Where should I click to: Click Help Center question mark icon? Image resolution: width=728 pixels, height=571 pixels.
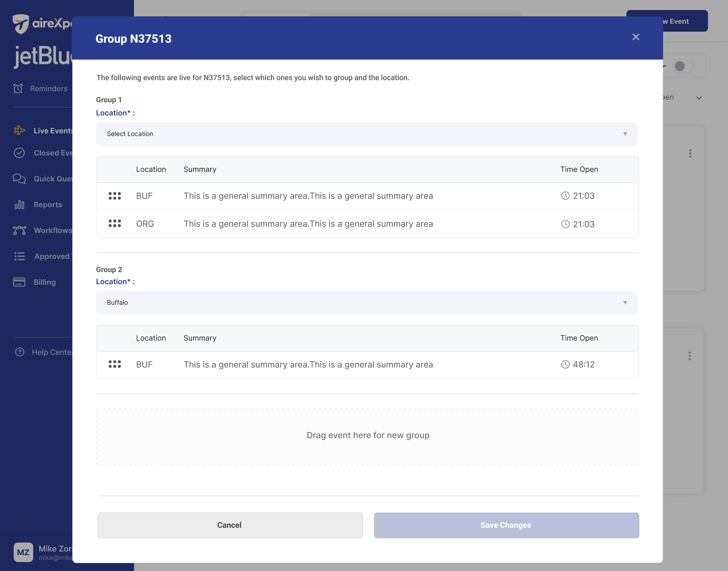coord(20,352)
